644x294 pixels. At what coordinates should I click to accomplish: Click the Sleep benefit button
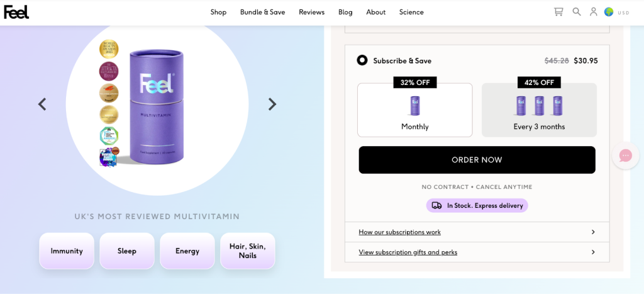[x=127, y=251]
